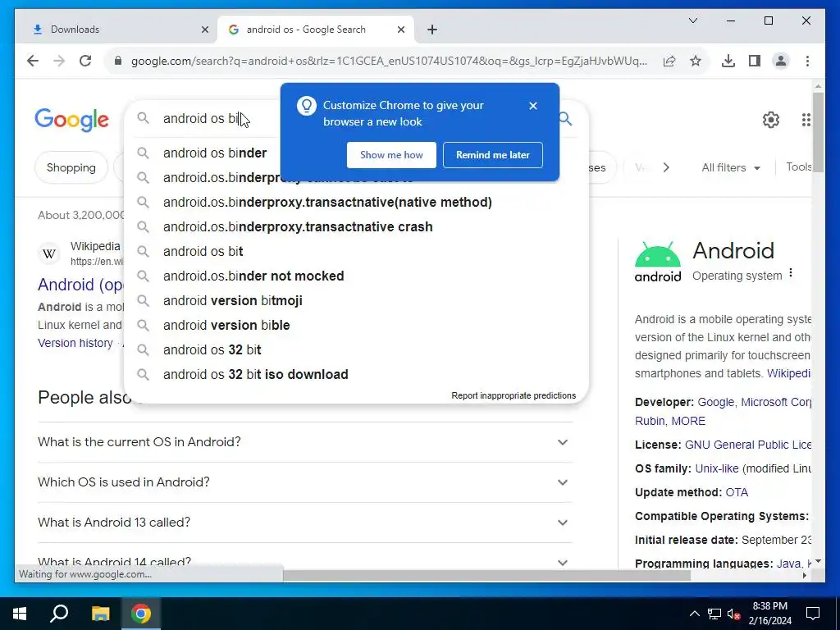Toggle the Chrome side panel
Viewport: 840px width, 630px height.
click(x=755, y=61)
